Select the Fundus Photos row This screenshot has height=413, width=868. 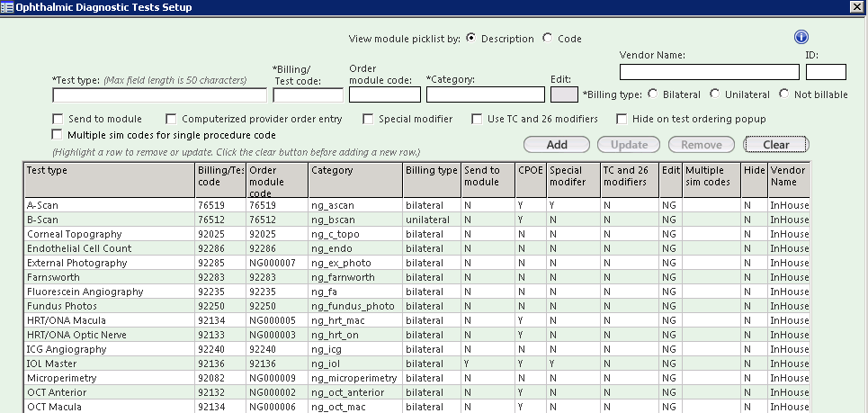pos(416,306)
